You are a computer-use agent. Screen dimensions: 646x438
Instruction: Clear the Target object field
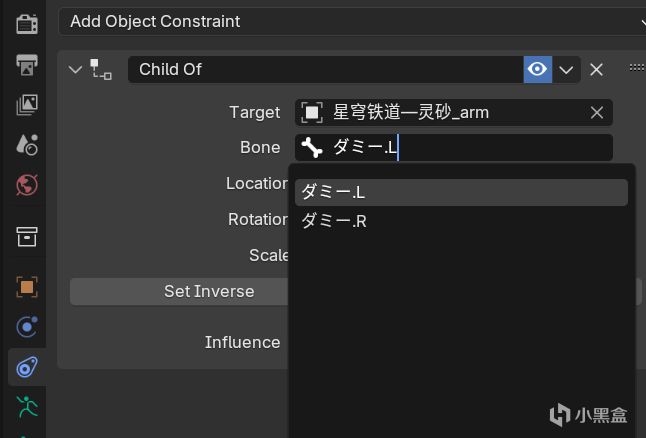pyautogui.click(x=597, y=112)
